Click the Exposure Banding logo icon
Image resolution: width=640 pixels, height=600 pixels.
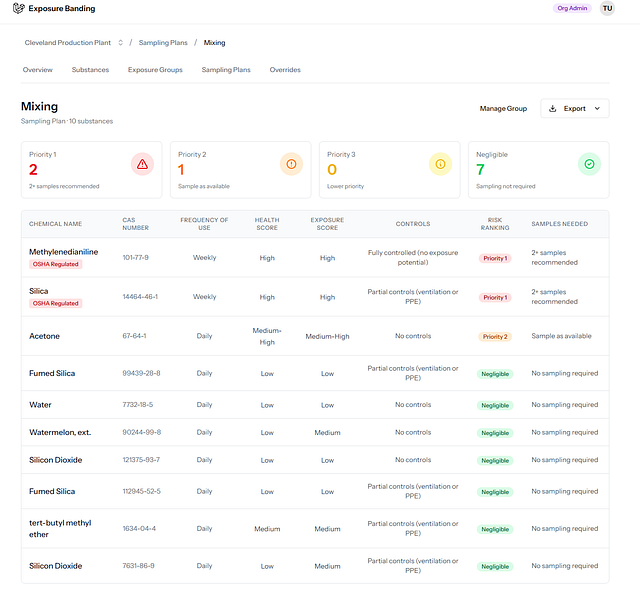pos(19,8)
